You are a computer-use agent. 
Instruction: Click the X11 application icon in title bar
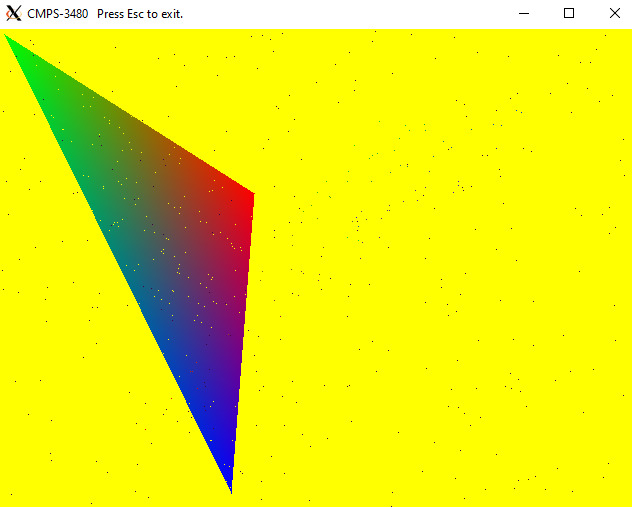tap(13, 13)
